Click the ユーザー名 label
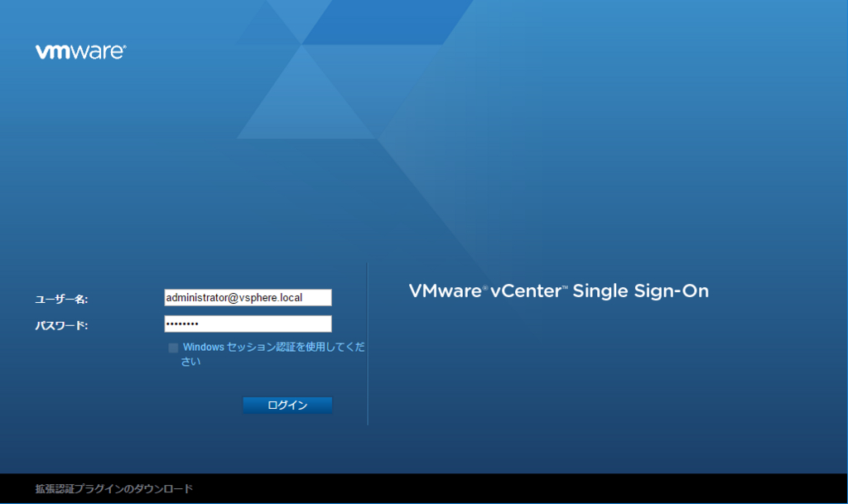Screen dimensions: 848x504 61,300
